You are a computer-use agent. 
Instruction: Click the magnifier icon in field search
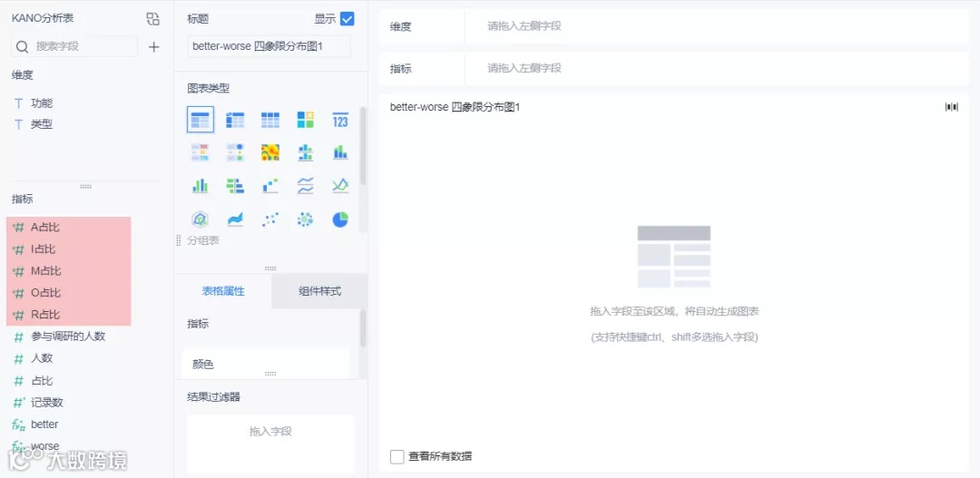coord(23,47)
